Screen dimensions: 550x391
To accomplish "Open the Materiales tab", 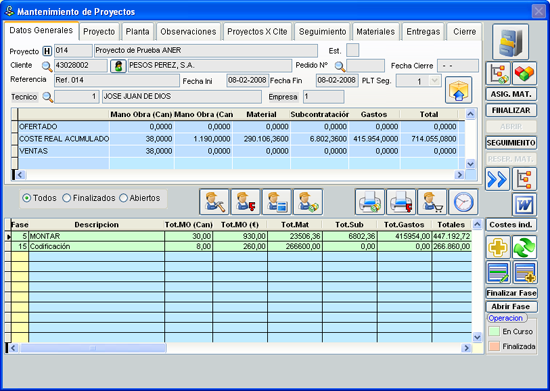I will click(x=376, y=32).
